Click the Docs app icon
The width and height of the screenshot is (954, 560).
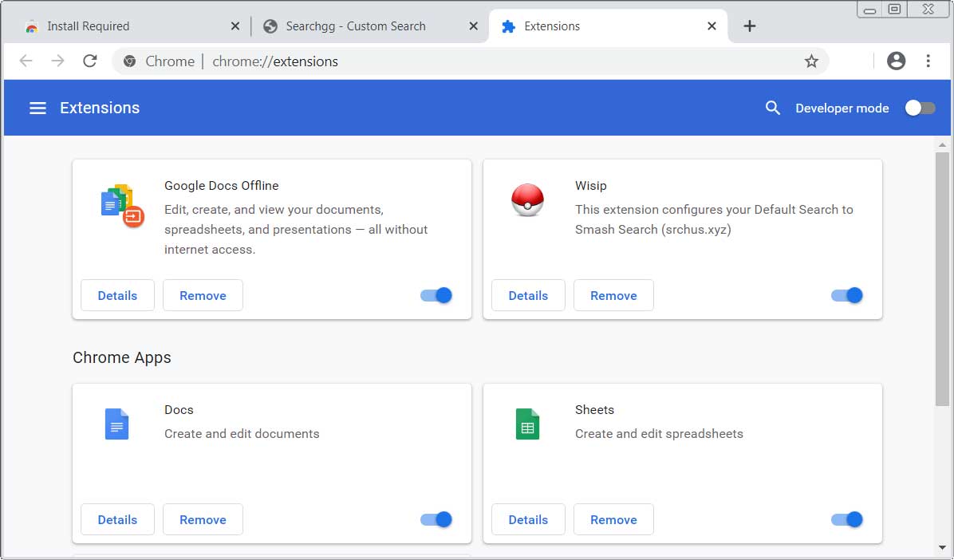pyautogui.click(x=116, y=424)
